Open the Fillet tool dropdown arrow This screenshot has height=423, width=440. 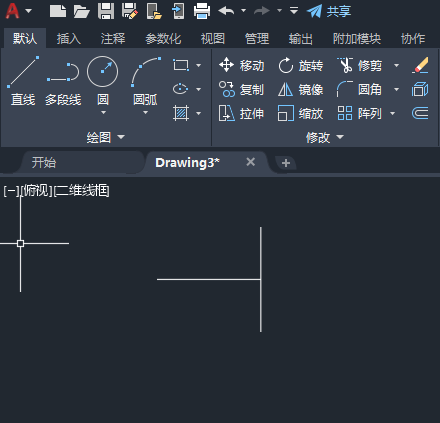pos(396,89)
